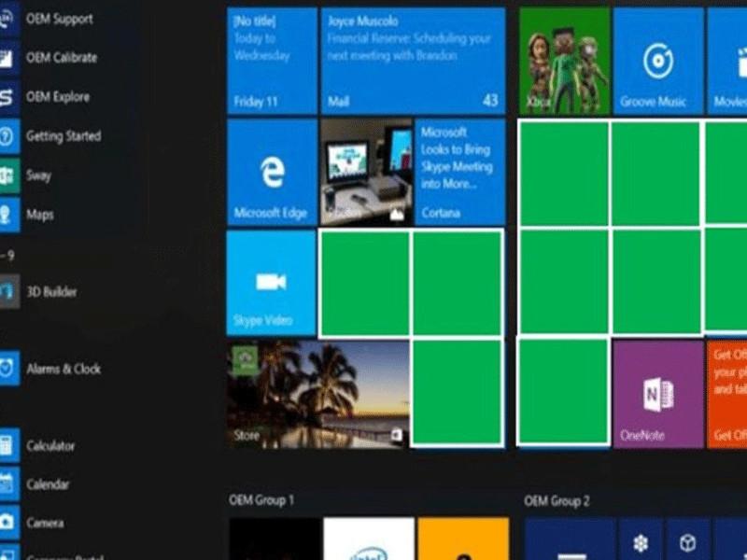This screenshot has height=560, width=747.
Task: Open the cube tile in OEM Group 2
Action: click(688, 539)
